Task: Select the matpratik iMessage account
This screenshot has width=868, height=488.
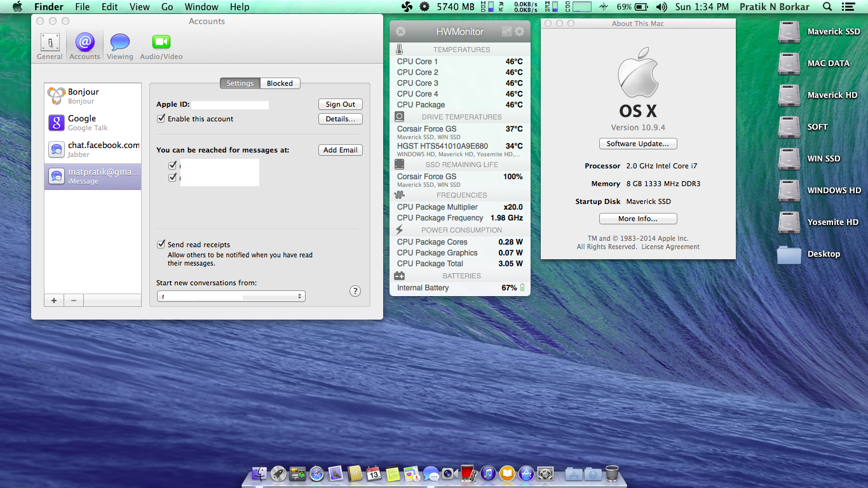Action: pos(93,176)
